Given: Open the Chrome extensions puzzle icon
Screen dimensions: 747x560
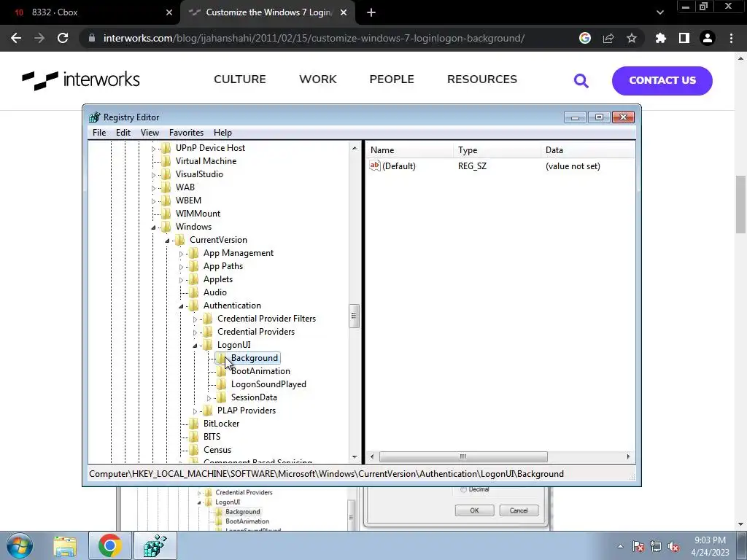Looking at the screenshot, I should pos(661,38).
